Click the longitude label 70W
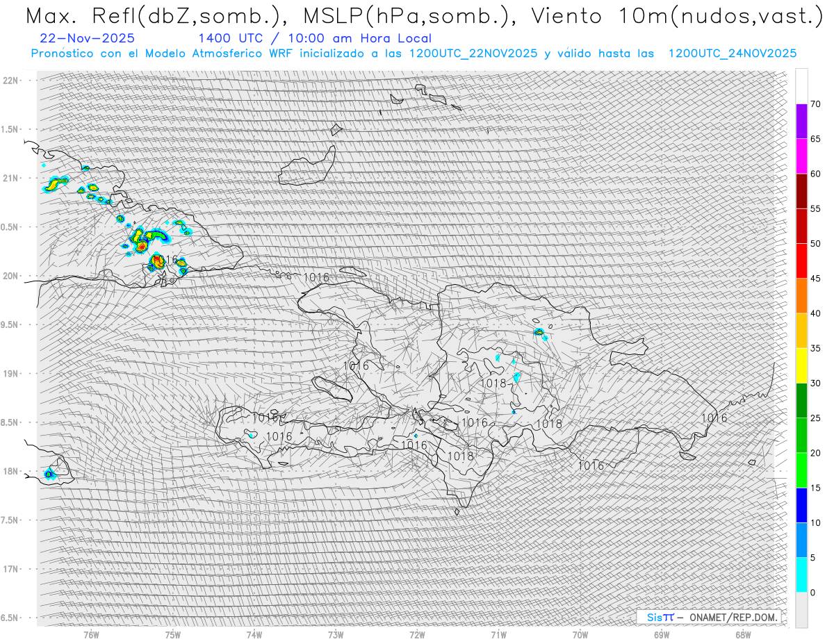834x644 pixels. (x=580, y=634)
